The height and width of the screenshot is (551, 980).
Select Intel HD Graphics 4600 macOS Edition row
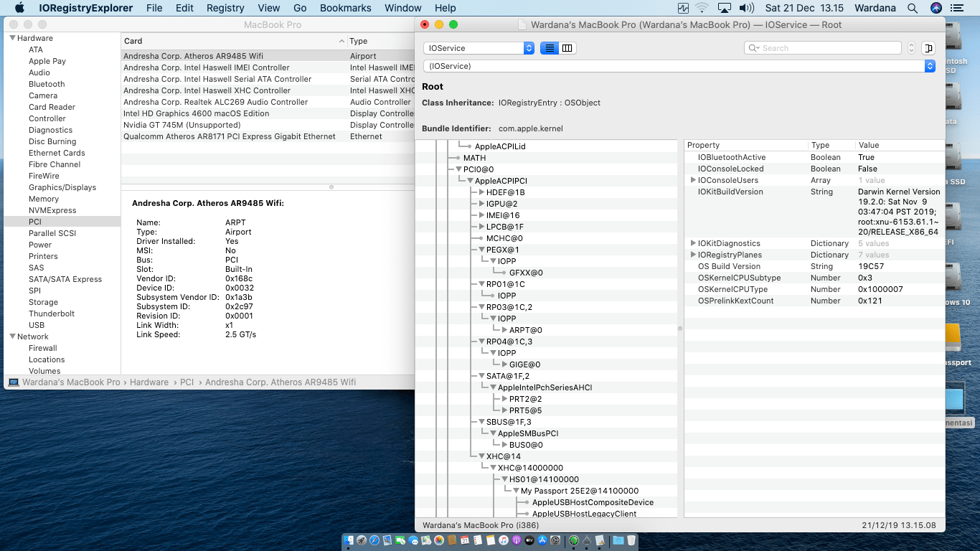tap(268, 113)
